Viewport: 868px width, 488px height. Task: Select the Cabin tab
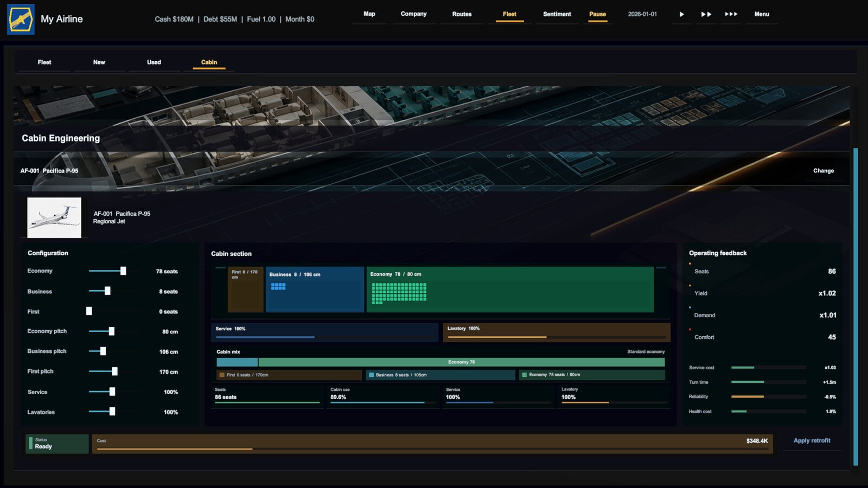click(x=209, y=62)
